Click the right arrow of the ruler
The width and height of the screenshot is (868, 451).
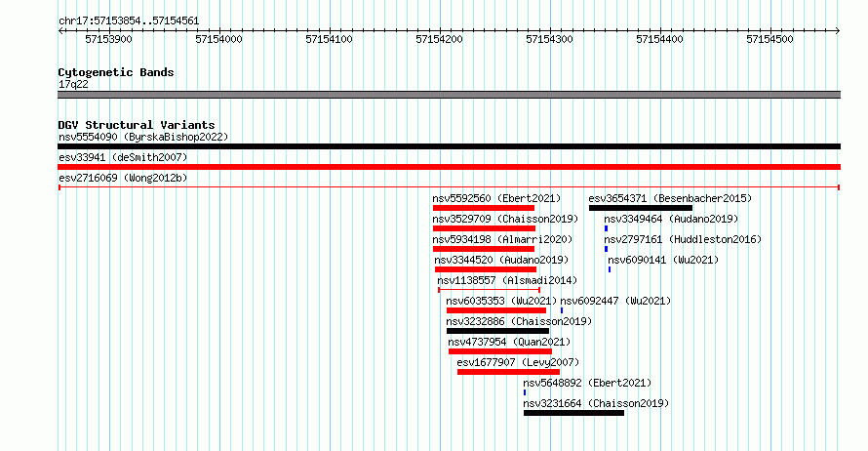click(838, 31)
